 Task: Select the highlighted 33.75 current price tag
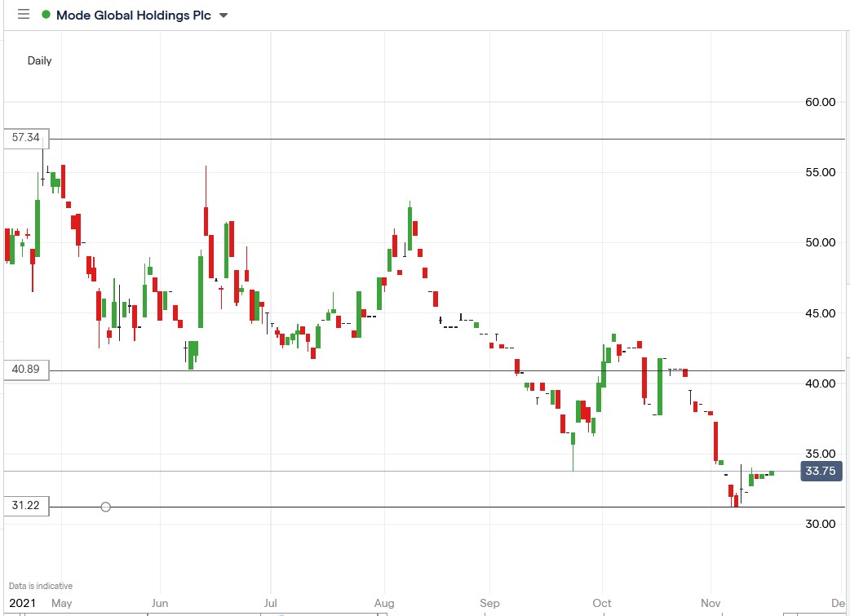pyautogui.click(x=820, y=472)
